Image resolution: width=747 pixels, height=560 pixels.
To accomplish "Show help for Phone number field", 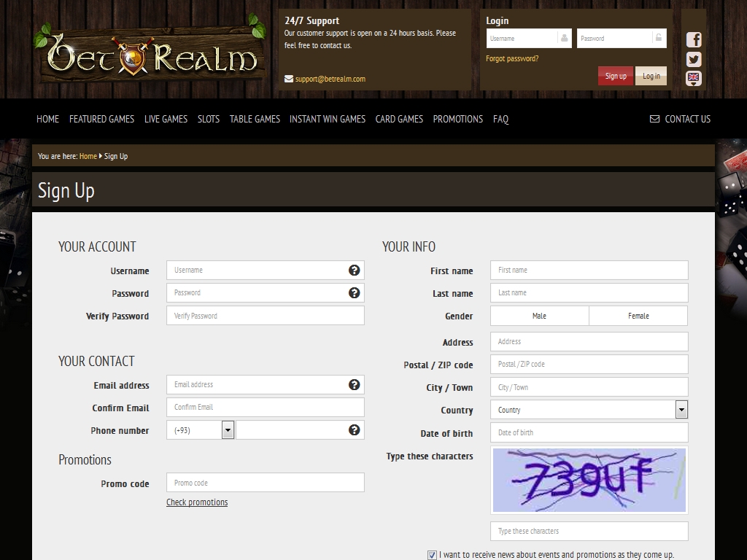I will (354, 430).
